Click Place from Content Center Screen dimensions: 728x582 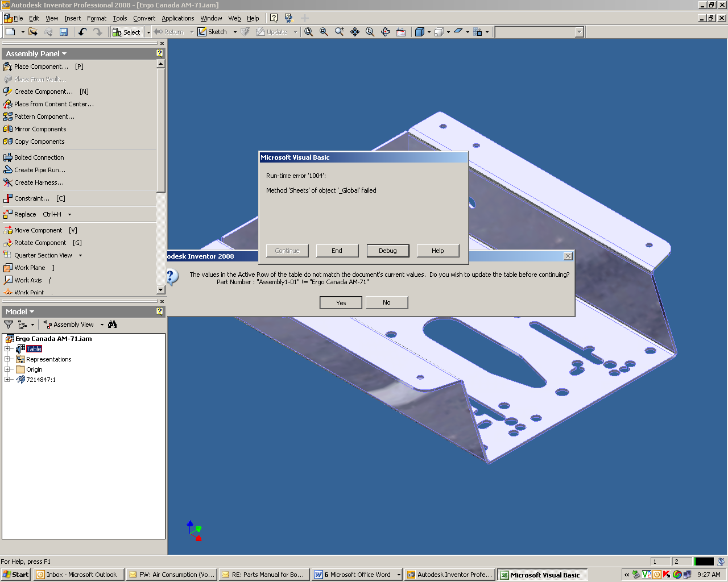(48, 104)
